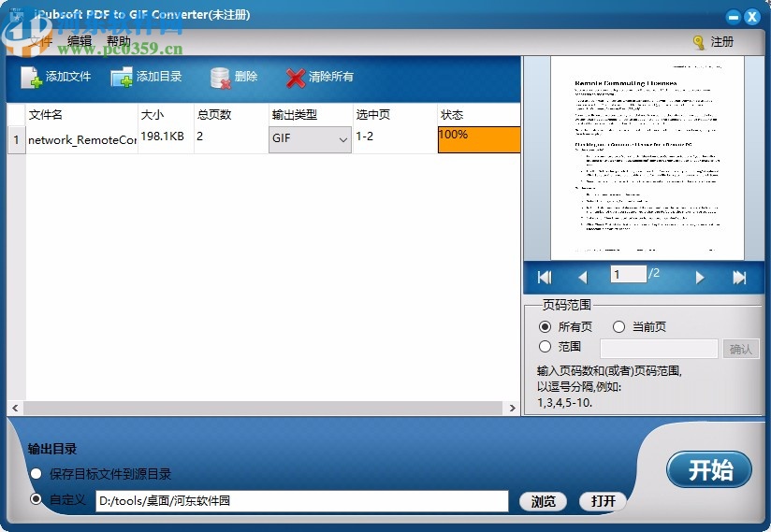Image resolution: width=771 pixels, height=532 pixels.
Task: Click the Output Type (输出类型) column header
Action: point(311,115)
